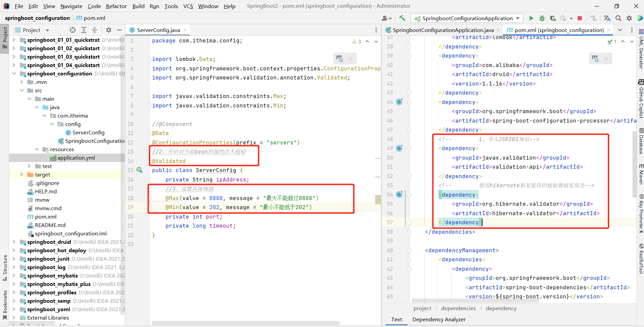Run with coverage icon in toolbar
644x327 pixels.
[x=553, y=18]
